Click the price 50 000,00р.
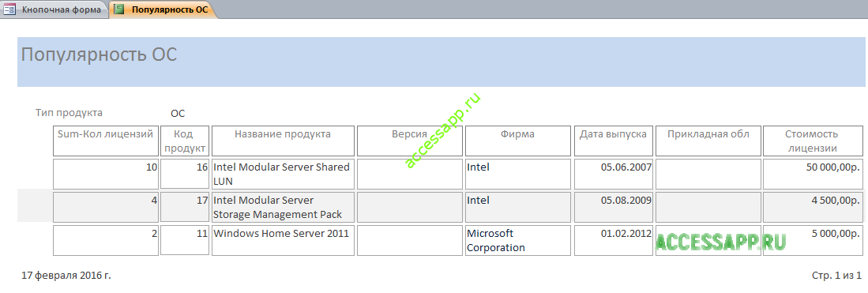Screen dimensions: 868x293 pyautogui.click(x=812, y=174)
